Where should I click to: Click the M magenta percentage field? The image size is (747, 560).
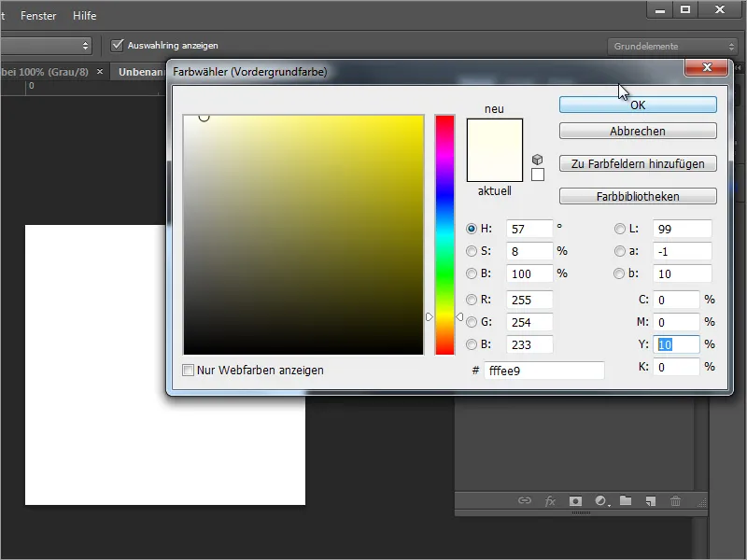676,322
